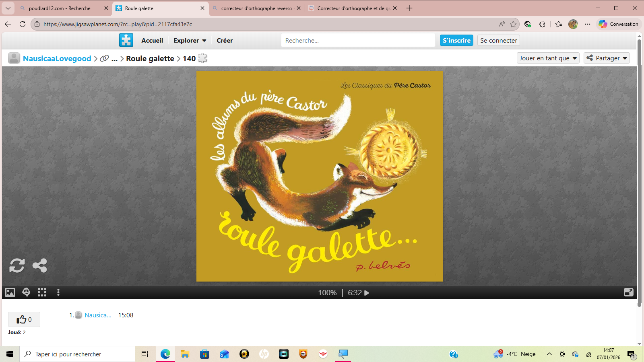The image size is (644, 362).
Task: Open the NausicaaLovegood profile link
Action: tap(57, 58)
